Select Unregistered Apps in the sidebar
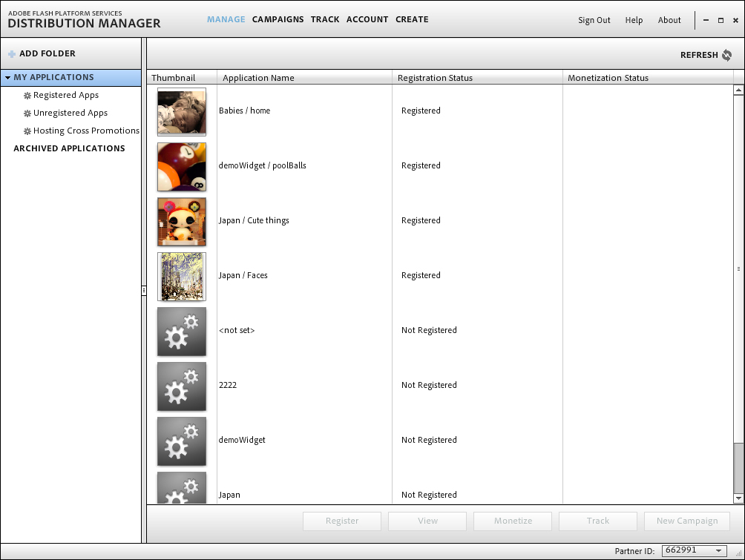 [x=70, y=113]
